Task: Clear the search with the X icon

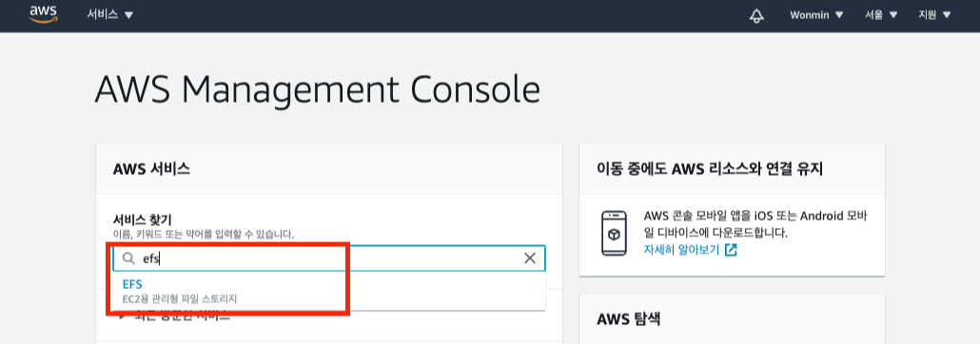Action: click(x=529, y=258)
